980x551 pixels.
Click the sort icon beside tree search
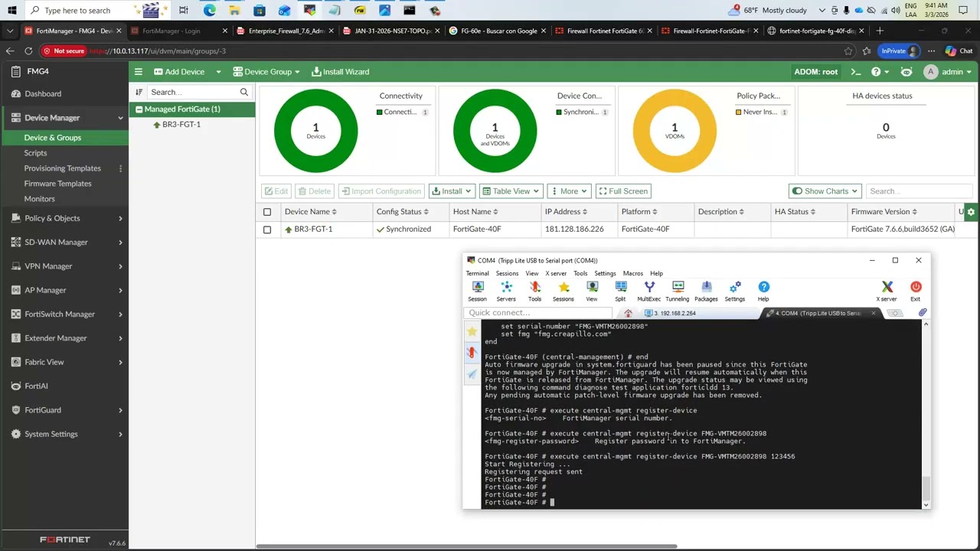(x=139, y=92)
